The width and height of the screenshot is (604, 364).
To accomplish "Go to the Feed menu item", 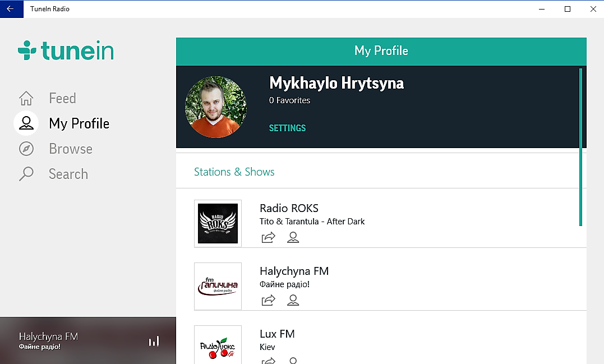I will pyautogui.click(x=62, y=98).
